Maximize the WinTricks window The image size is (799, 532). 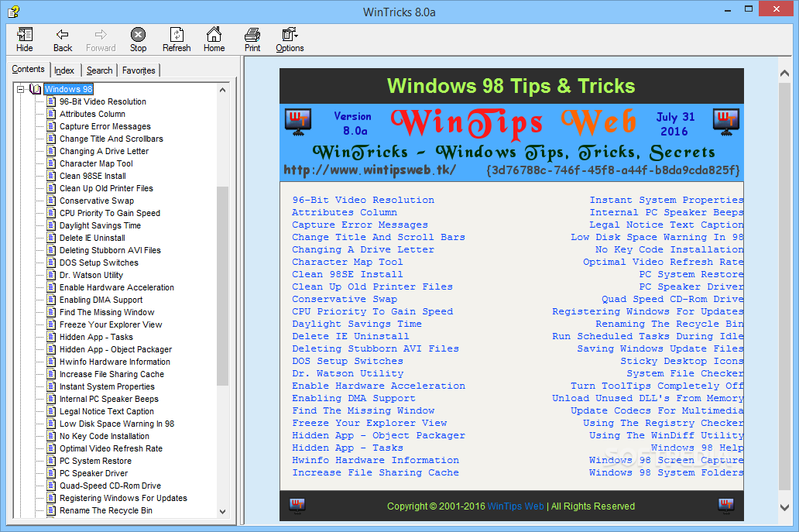pos(749,9)
